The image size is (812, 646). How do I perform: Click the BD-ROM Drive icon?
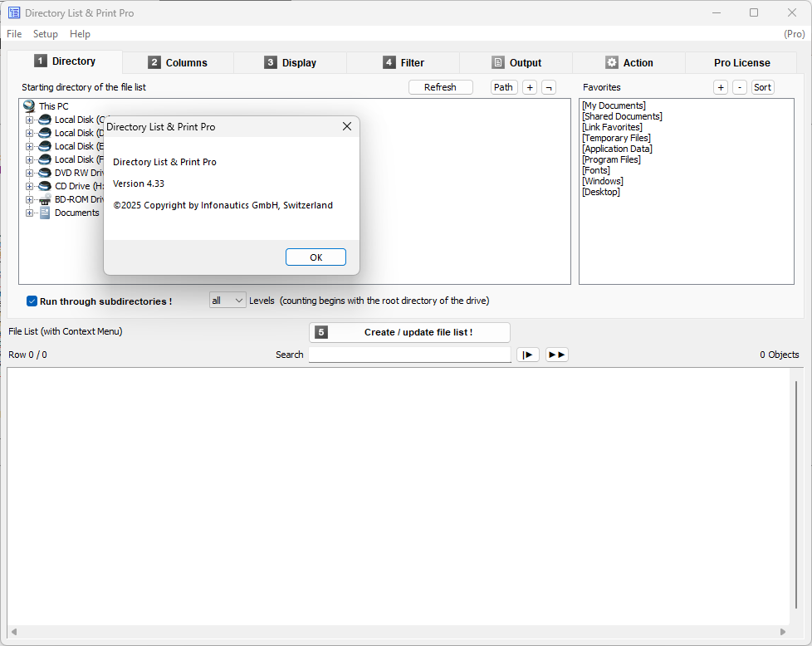tap(45, 199)
